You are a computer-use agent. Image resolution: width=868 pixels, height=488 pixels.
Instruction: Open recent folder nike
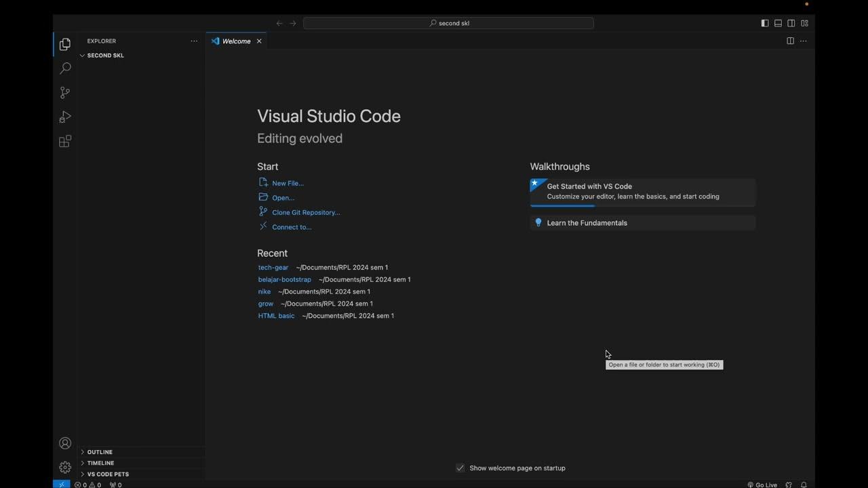tap(264, 291)
